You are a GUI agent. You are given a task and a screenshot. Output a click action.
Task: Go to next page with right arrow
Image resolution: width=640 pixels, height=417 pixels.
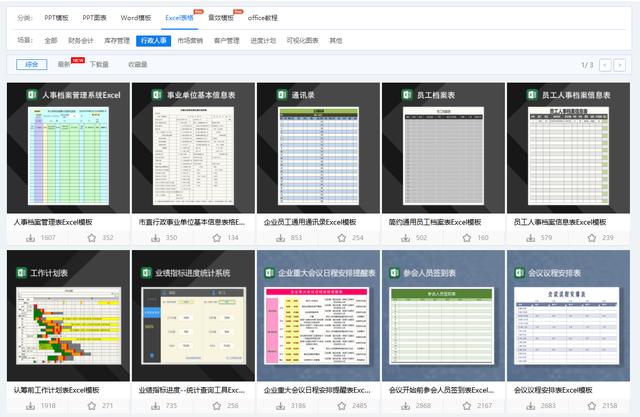pos(620,65)
